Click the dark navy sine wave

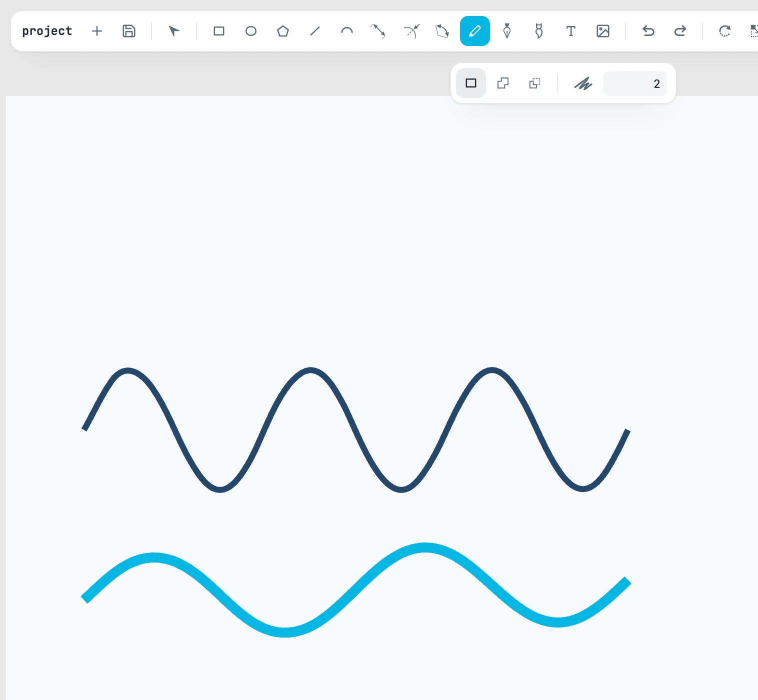coord(356,429)
